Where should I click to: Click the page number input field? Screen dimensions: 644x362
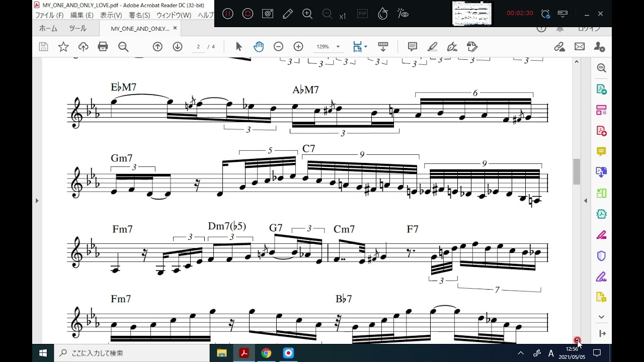(198, 47)
